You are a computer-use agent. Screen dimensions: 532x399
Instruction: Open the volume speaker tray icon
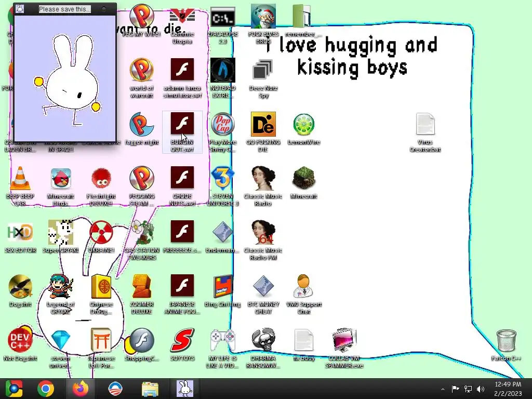(x=481, y=389)
